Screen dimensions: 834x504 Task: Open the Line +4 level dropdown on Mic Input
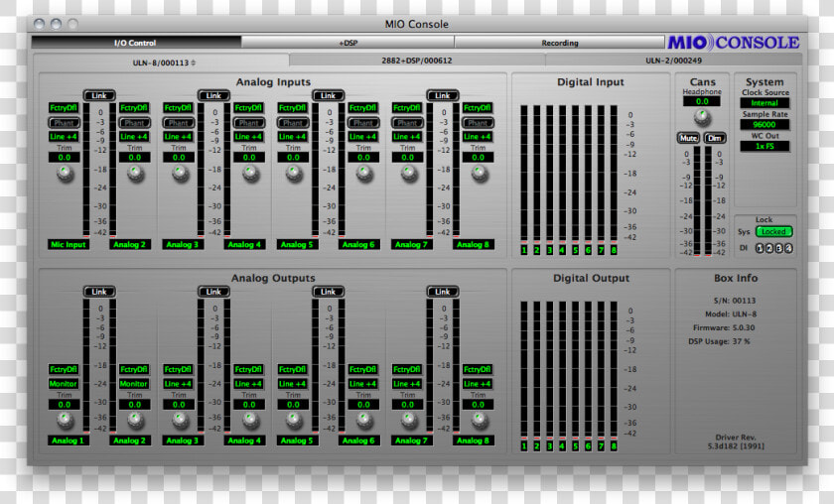pyautogui.click(x=64, y=137)
